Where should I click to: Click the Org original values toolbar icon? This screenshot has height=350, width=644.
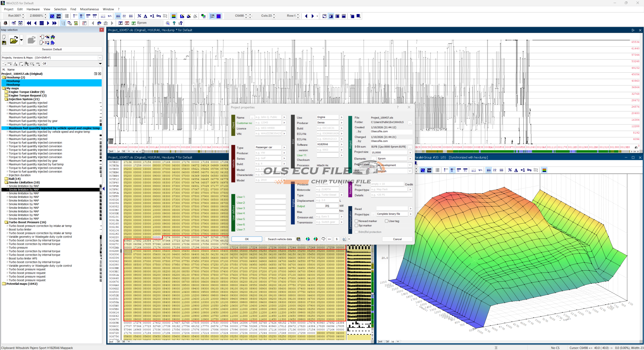click(158, 16)
